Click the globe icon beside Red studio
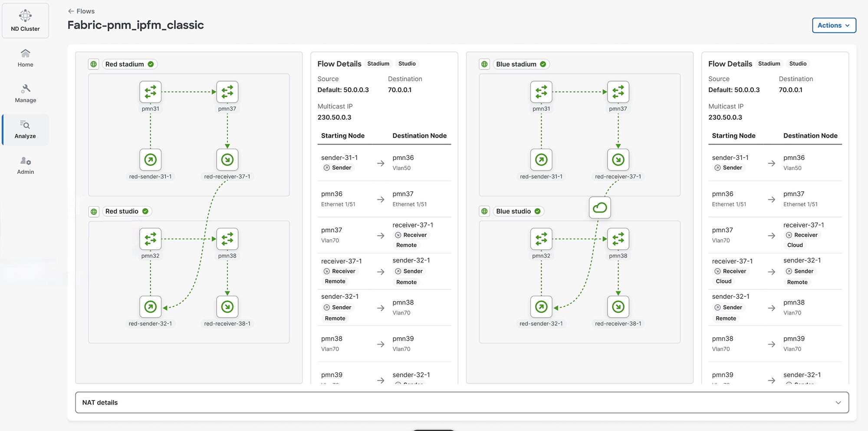The width and height of the screenshot is (868, 431). (94, 212)
